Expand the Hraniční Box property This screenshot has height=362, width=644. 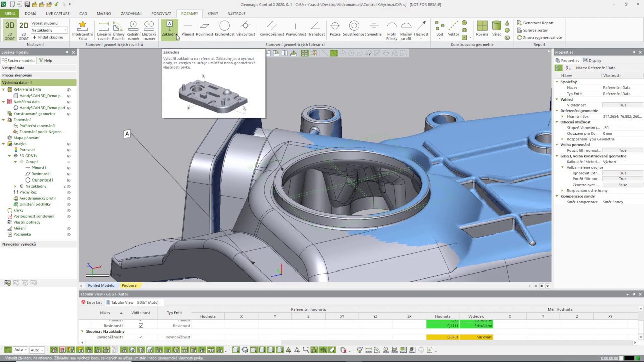tap(563, 116)
